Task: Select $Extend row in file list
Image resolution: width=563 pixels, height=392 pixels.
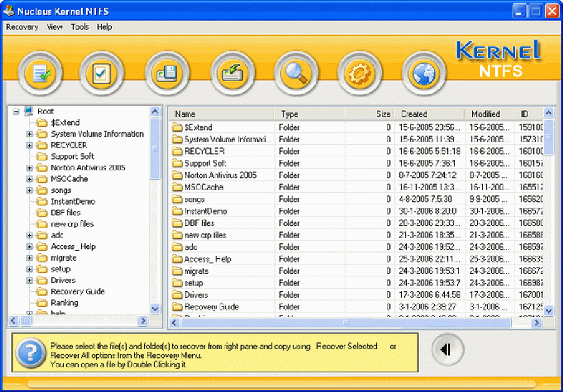Action: point(356,127)
